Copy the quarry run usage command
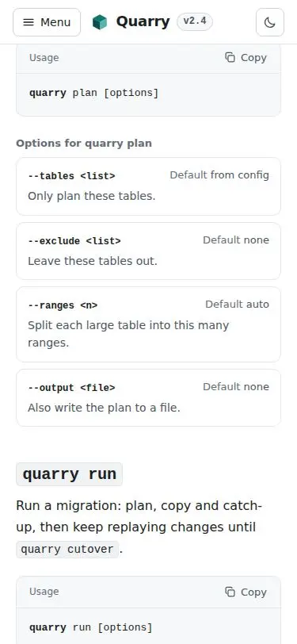 246,592
